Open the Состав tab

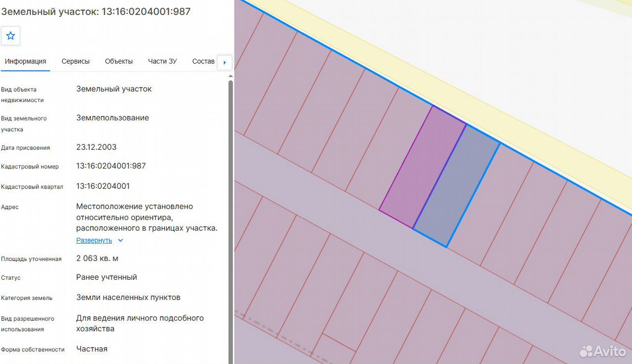[x=203, y=62]
